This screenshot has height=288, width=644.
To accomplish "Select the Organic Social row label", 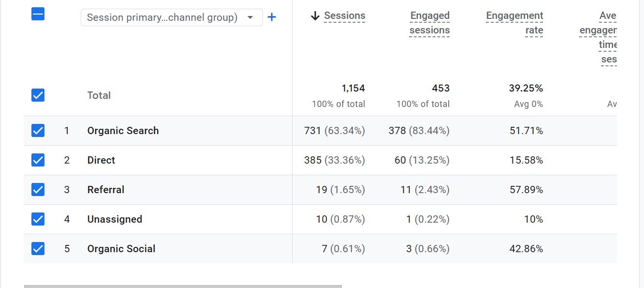I will 121,249.
